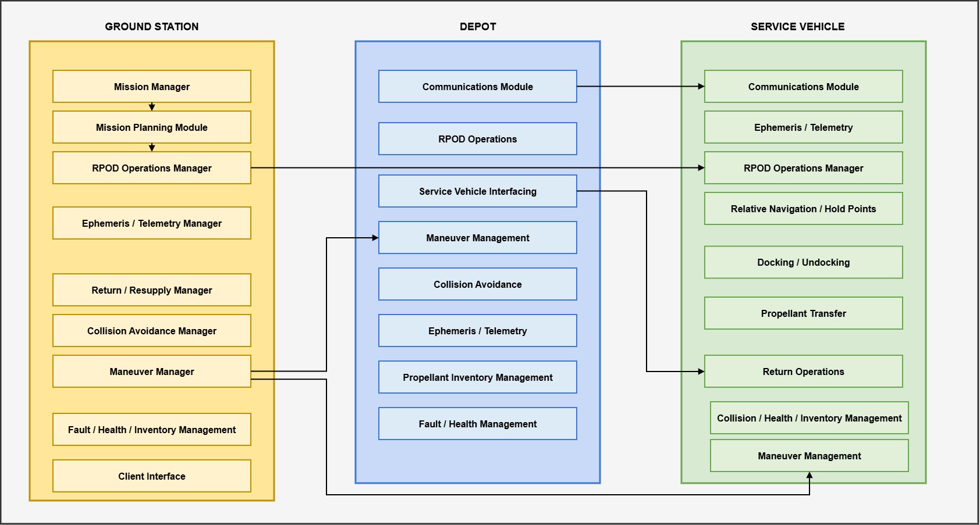Click the Fault / Health Management block
The image size is (980, 525).
click(x=477, y=424)
